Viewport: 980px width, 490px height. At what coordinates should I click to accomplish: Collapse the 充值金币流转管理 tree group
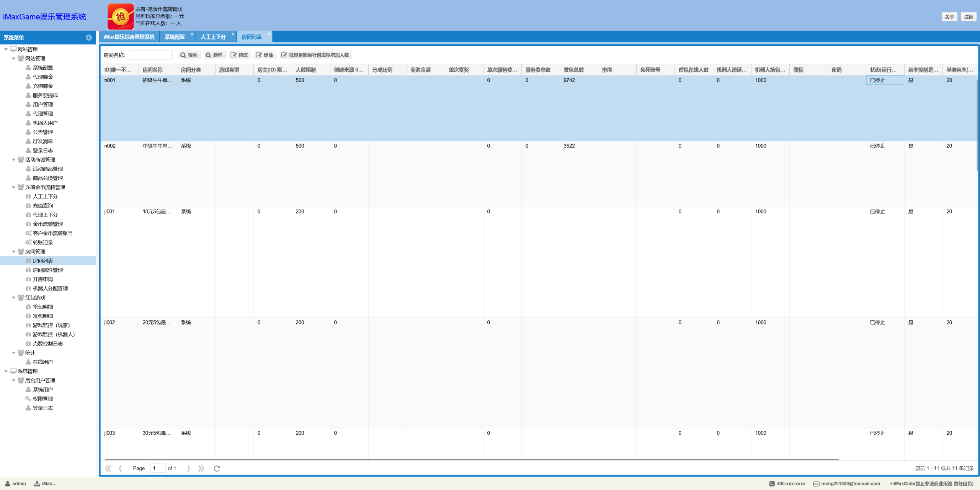tap(13, 187)
